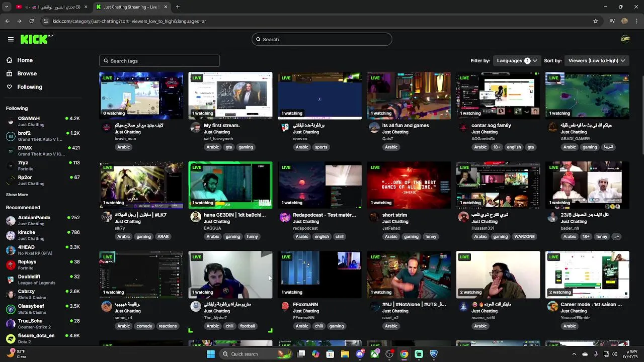Open ArabianPanda recommended channel avatar

[x=11, y=221]
